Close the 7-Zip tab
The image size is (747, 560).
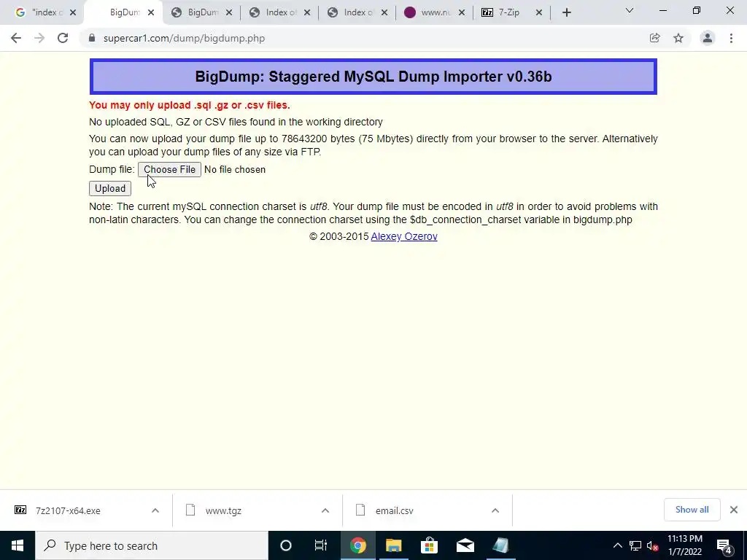[539, 13]
